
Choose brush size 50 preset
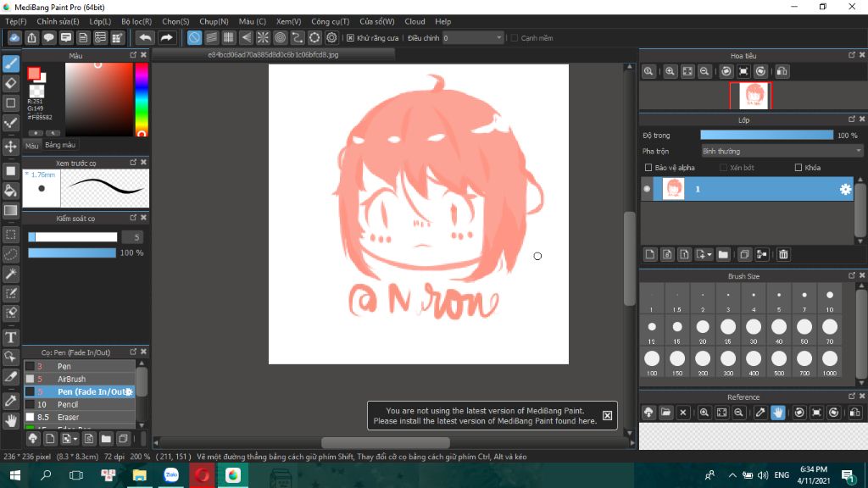pyautogui.click(x=804, y=331)
